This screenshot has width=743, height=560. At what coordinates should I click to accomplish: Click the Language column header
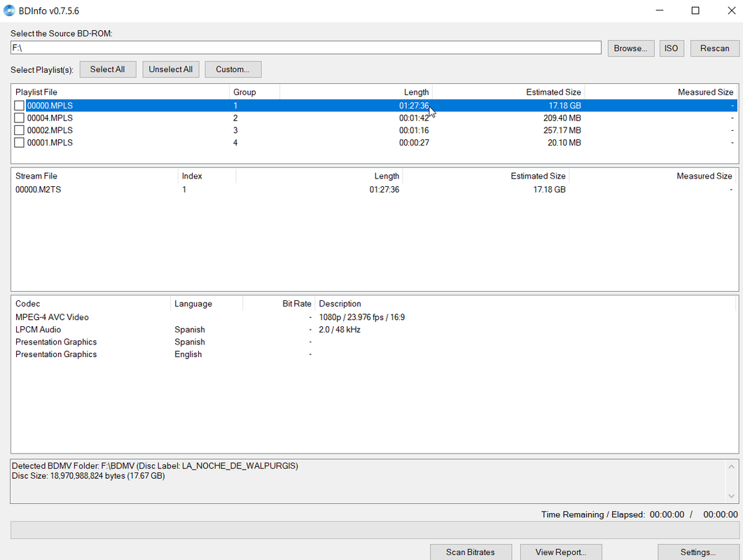tap(207, 304)
